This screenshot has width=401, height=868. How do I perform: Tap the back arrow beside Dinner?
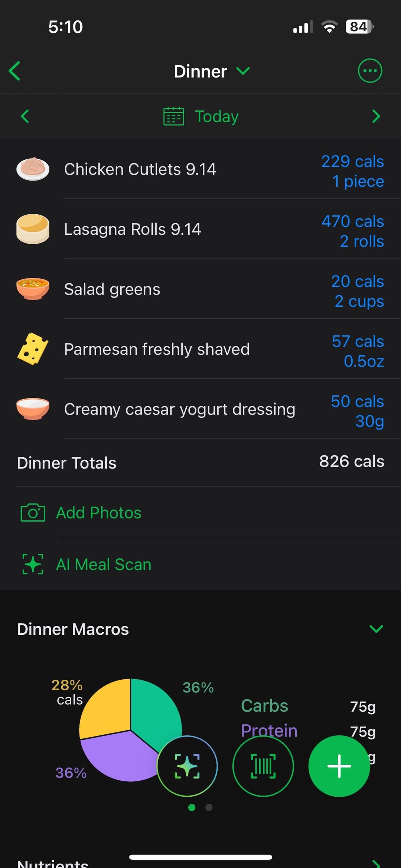(15, 71)
